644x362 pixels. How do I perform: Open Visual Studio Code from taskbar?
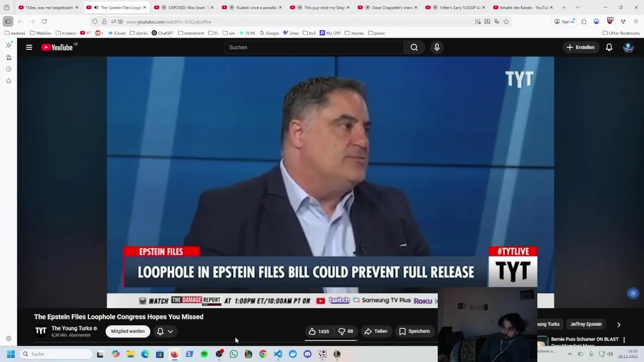(278, 354)
